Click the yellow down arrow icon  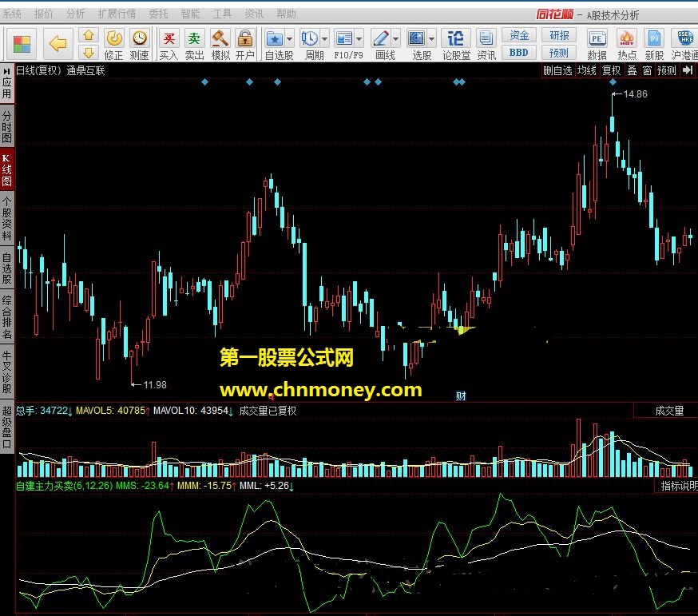pyautogui.click(x=89, y=53)
